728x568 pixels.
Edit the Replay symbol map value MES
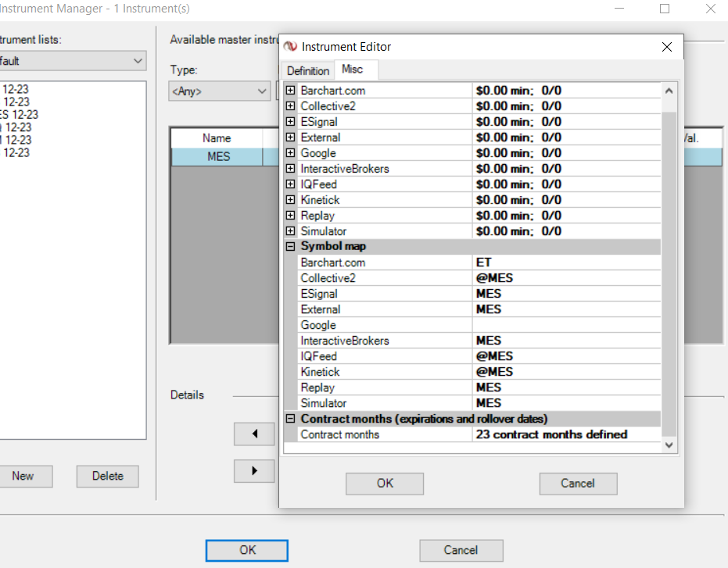(x=566, y=388)
